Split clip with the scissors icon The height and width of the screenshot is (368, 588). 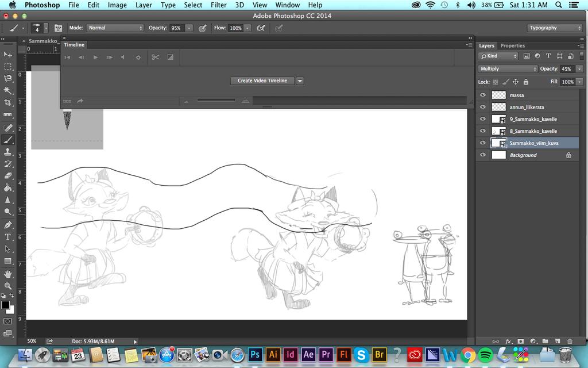click(x=155, y=57)
